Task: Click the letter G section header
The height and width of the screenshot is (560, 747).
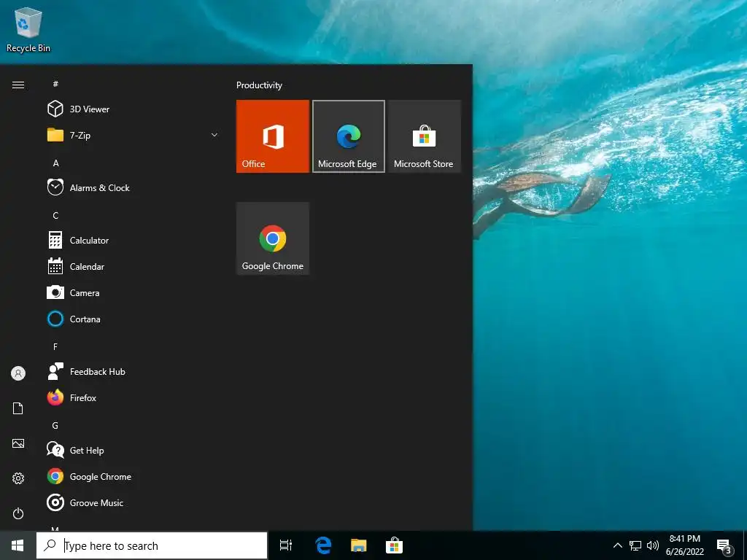Action: coord(55,425)
